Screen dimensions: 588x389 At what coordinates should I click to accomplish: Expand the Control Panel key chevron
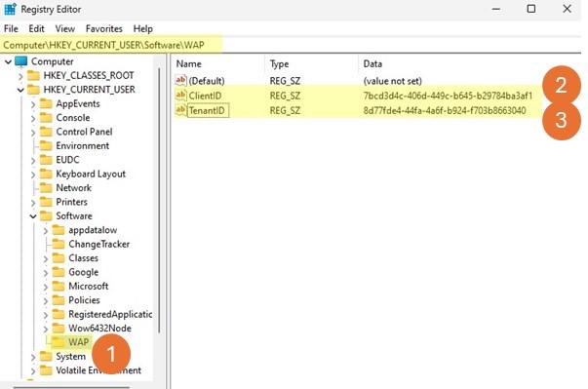pyautogui.click(x=33, y=133)
